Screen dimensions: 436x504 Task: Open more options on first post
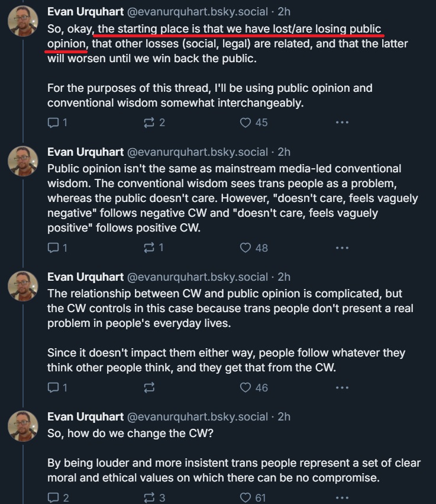(342, 123)
